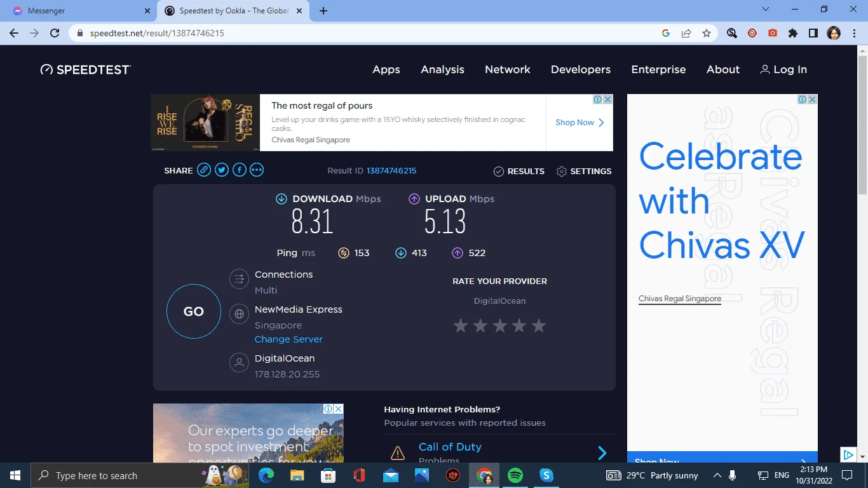Open the Chrome side panel
This screenshot has width=868, height=488.
(813, 33)
